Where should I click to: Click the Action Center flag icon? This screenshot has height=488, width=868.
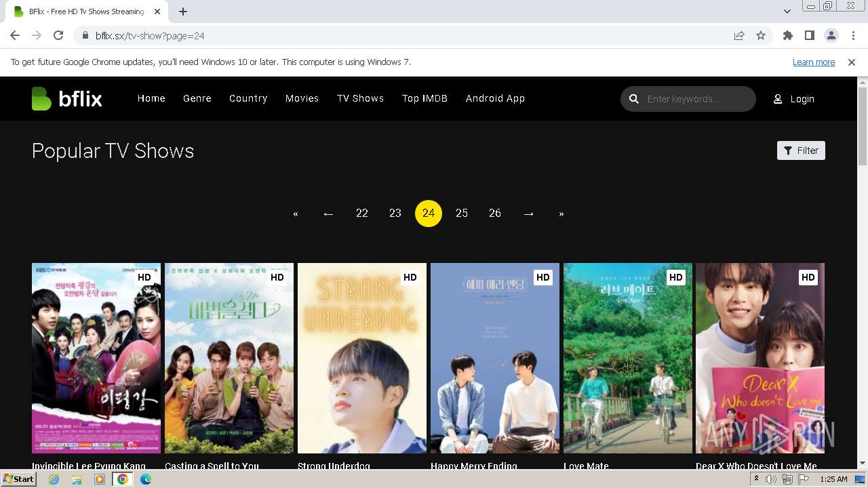[x=802, y=479]
